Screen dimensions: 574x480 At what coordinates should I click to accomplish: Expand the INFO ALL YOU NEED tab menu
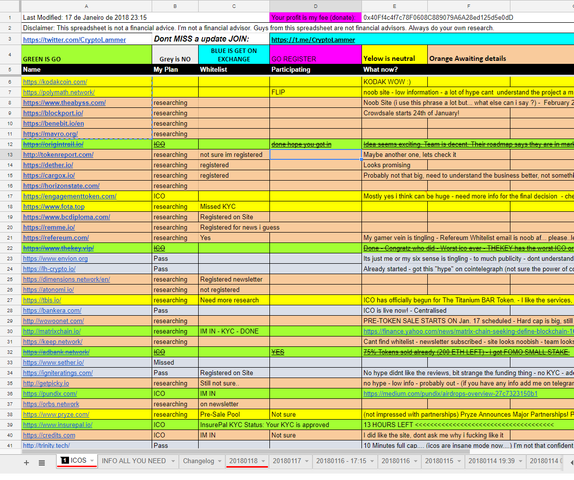(173, 461)
